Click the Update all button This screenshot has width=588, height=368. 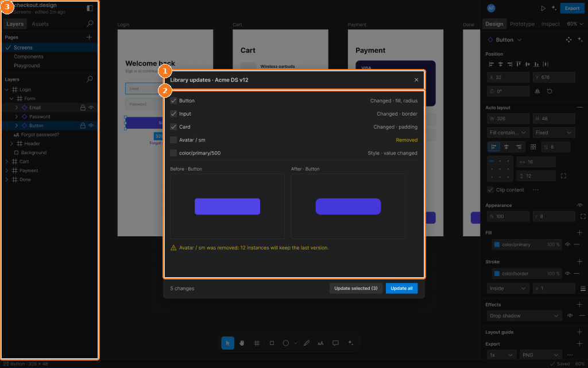click(x=401, y=289)
